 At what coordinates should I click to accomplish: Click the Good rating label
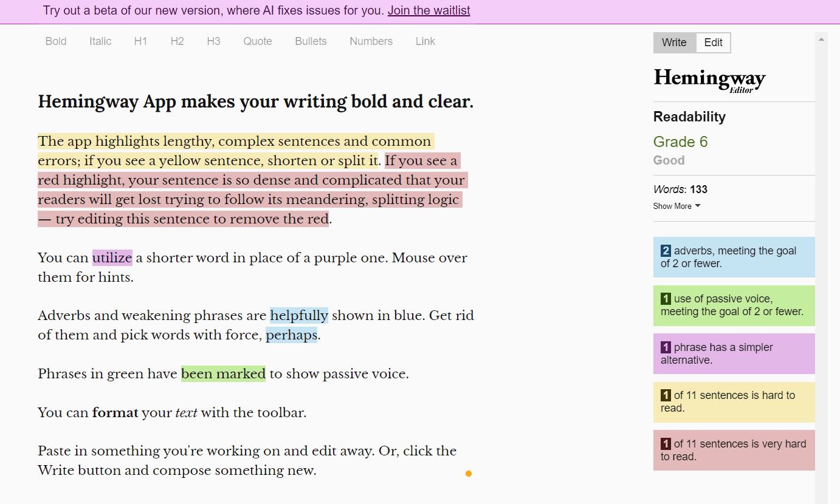tap(669, 160)
